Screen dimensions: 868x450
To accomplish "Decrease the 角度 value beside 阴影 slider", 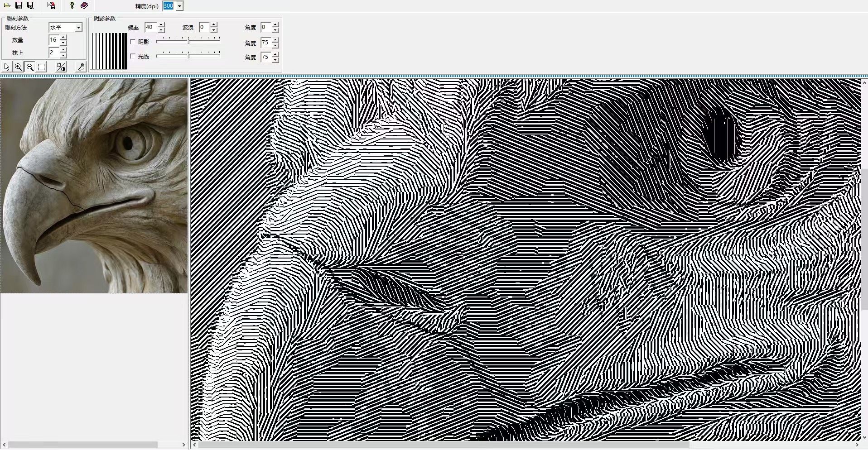I will 275,45.
